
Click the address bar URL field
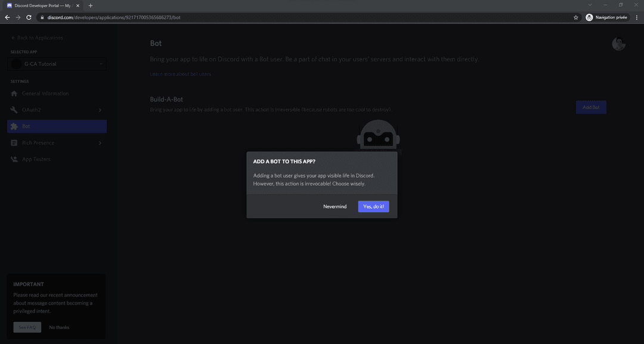click(x=308, y=17)
